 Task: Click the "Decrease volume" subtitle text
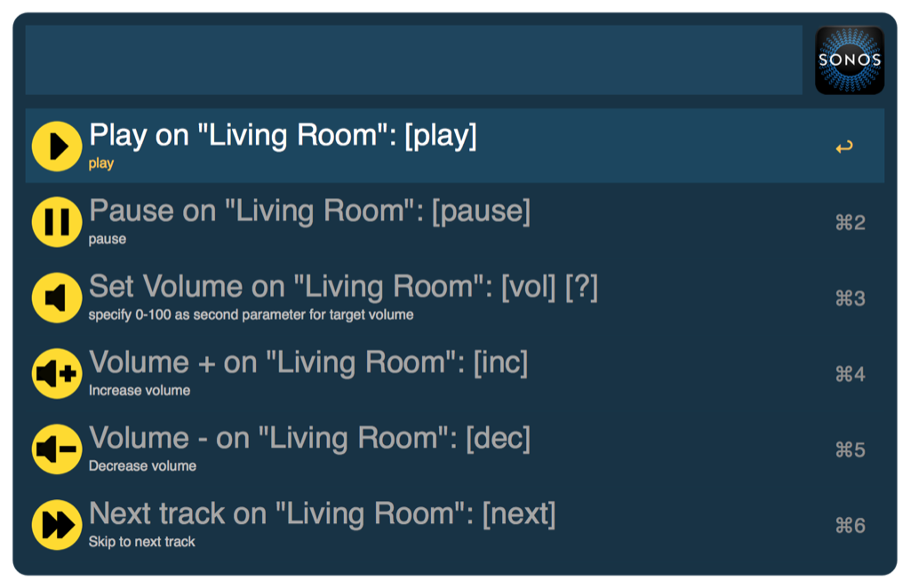(x=142, y=466)
